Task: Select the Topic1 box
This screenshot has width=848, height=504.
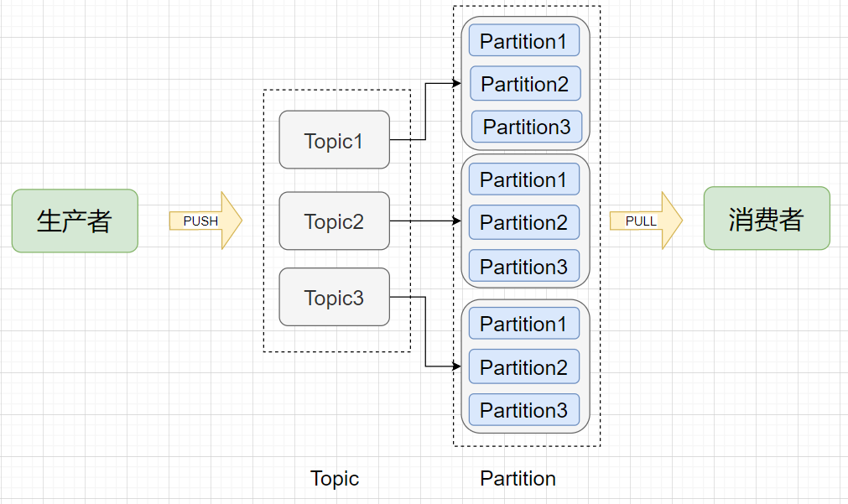Action: pos(334,140)
